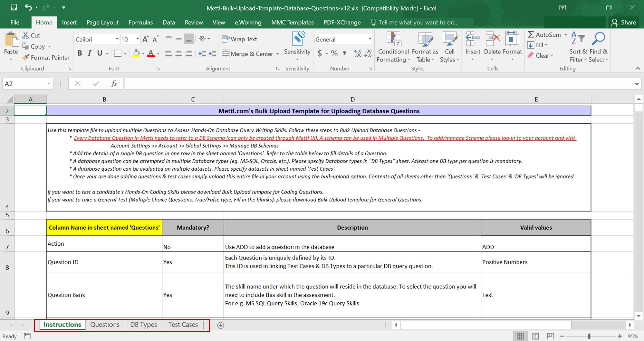Toggle Italic formatting
The width and height of the screenshot is (644, 341).
coord(90,53)
